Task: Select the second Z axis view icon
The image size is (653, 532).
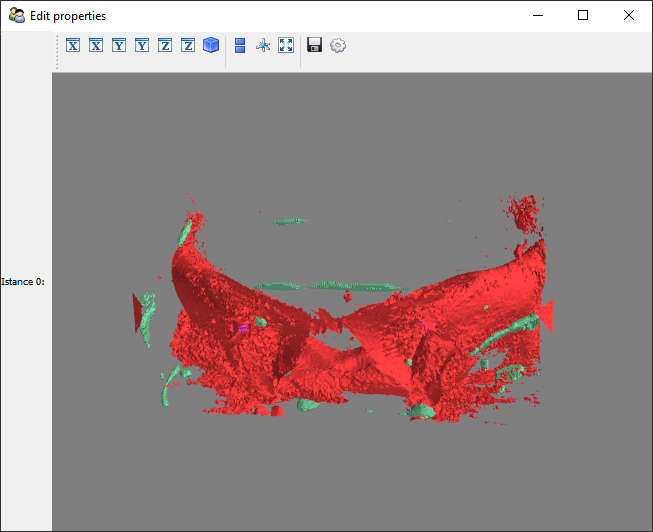Action: [x=188, y=45]
